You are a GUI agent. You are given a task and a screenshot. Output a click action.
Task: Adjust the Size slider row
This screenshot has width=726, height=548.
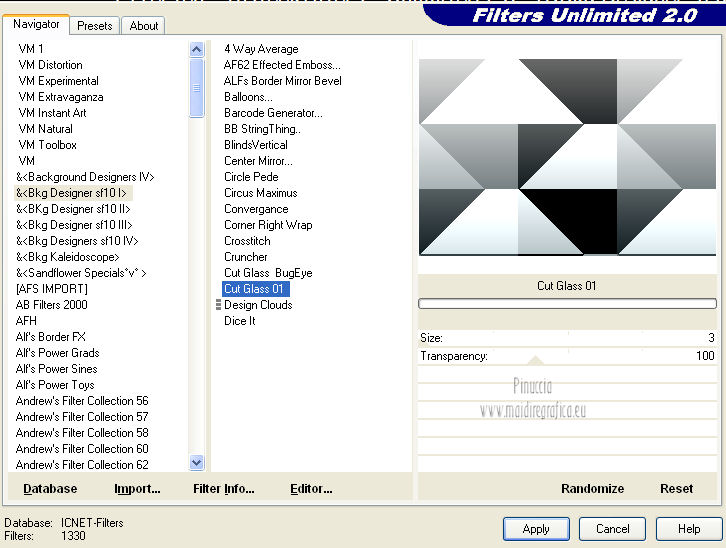click(567, 338)
